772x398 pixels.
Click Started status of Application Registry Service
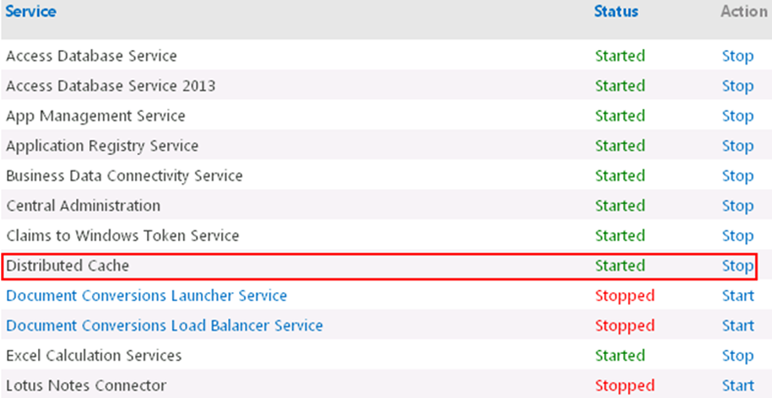(x=620, y=146)
